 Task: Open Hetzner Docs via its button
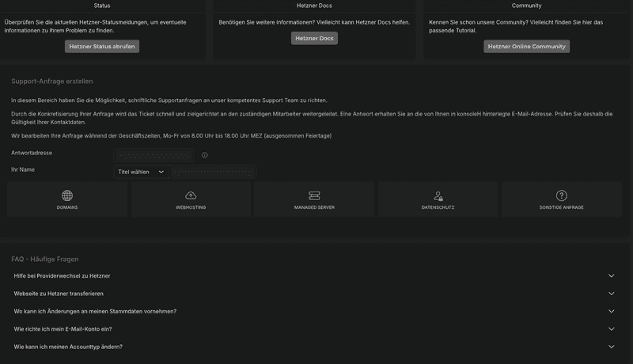tap(314, 38)
